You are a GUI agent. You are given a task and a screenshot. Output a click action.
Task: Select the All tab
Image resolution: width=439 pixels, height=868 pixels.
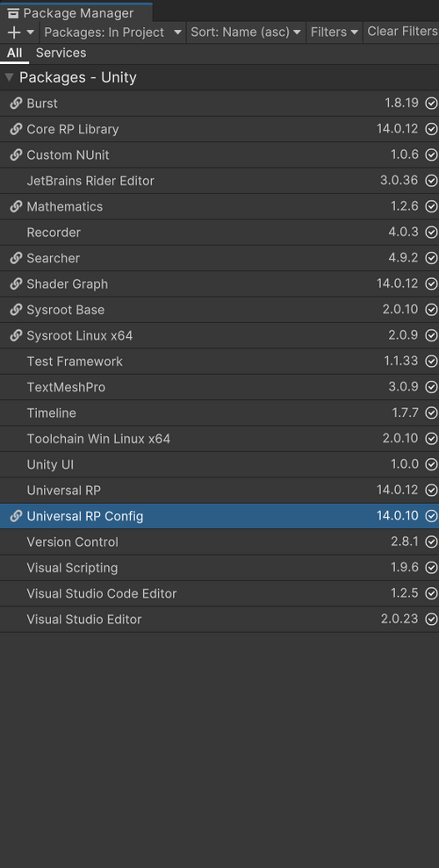pos(14,54)
